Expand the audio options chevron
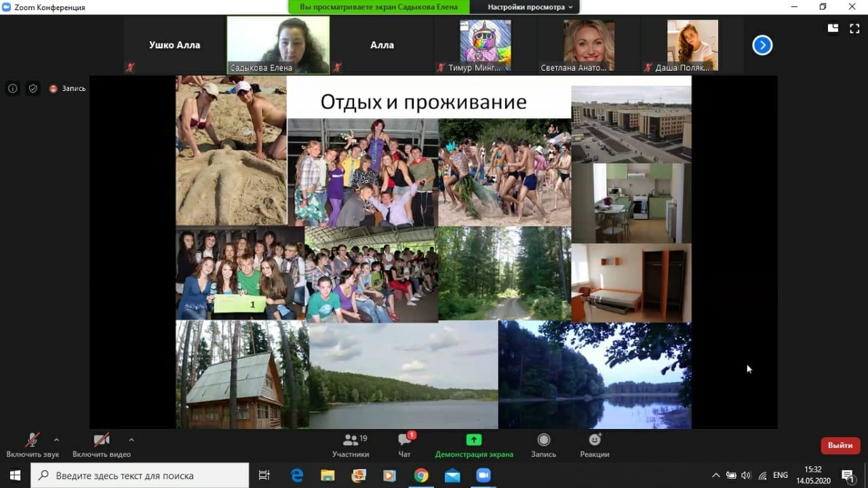The height and width of the screenshot is (488, 868). (56, 438)
